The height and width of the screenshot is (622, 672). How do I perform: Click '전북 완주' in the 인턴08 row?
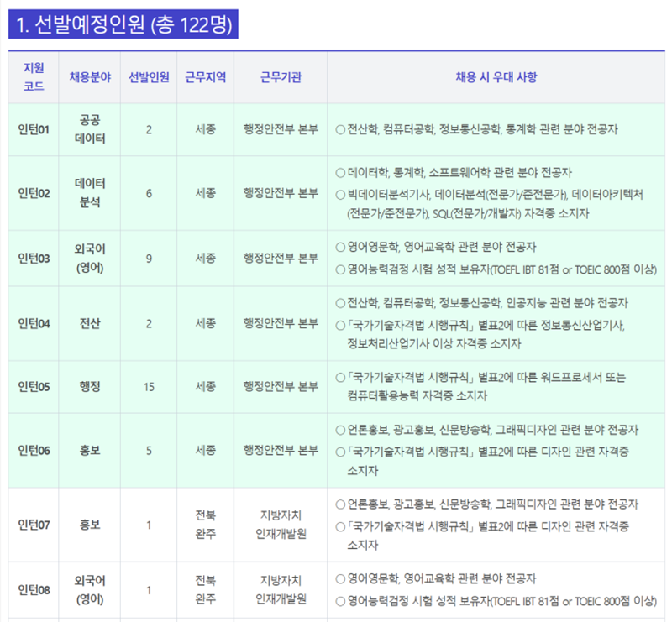click(x=205, y=590)
